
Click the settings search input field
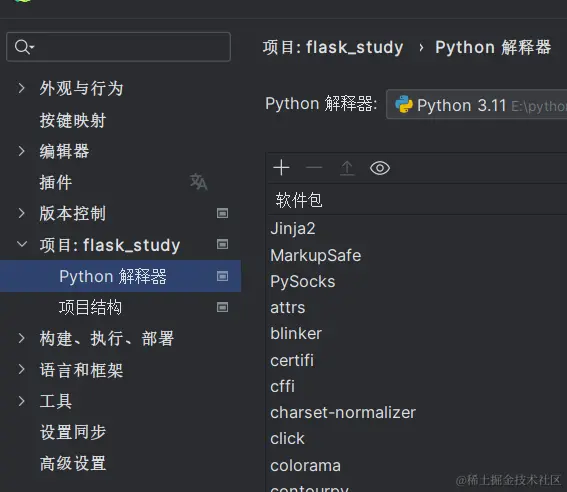coord(119,47)
